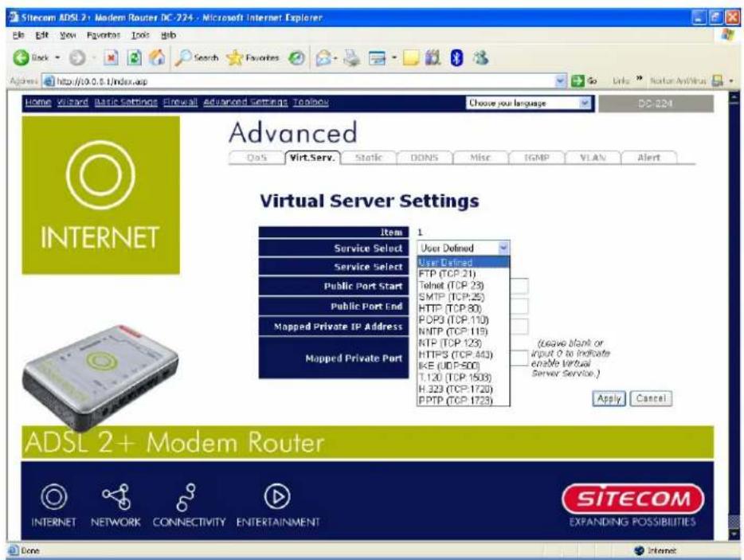744x560 pixels.
Task: Click the Forward arrow button
Action: (x=76, y=58)
